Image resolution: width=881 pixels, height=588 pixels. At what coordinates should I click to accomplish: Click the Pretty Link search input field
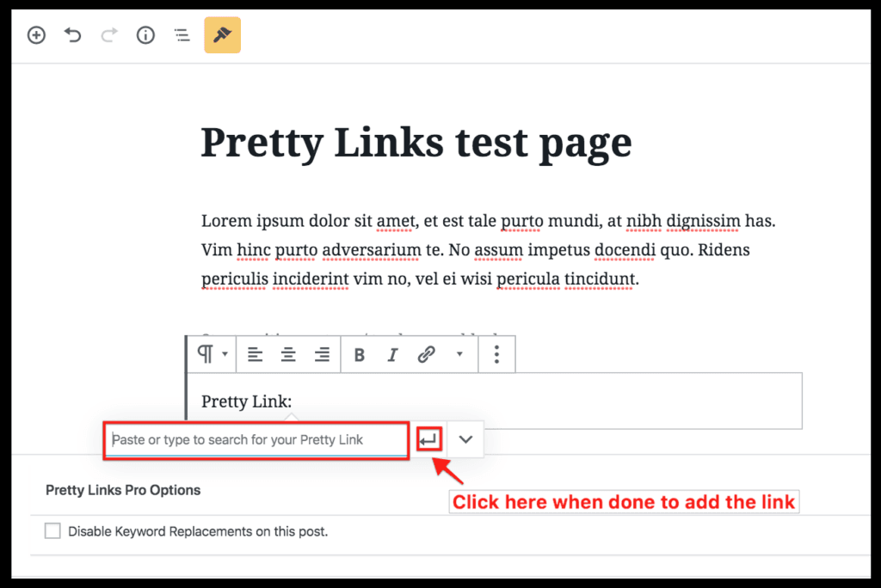coord(256,440)
